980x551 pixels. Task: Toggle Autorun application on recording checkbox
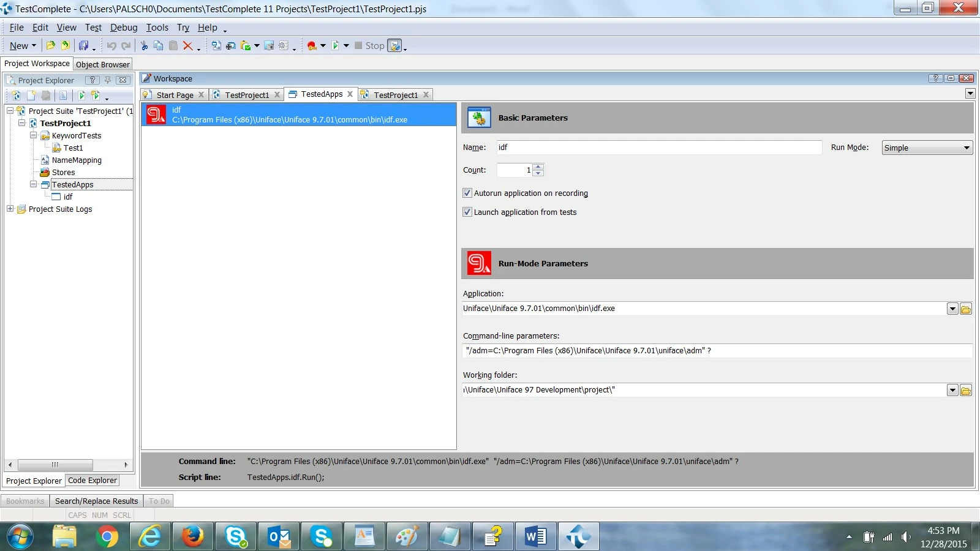point(467,193)
